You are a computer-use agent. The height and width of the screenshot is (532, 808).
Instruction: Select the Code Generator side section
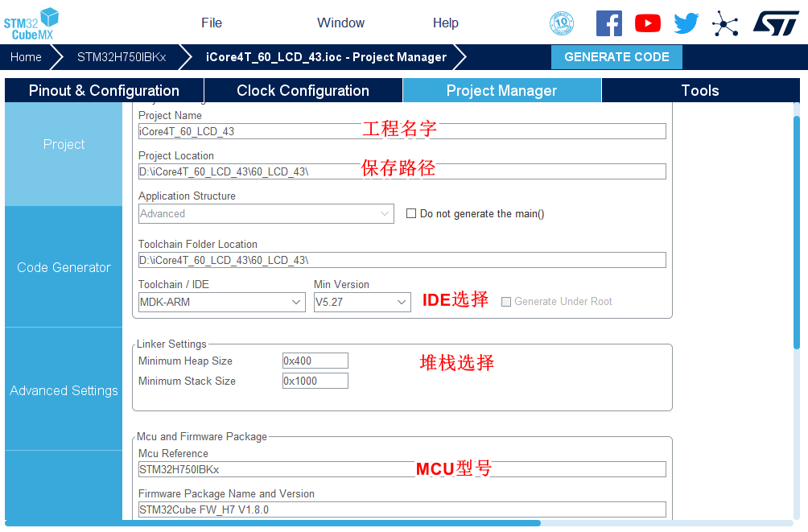point(64,268)
